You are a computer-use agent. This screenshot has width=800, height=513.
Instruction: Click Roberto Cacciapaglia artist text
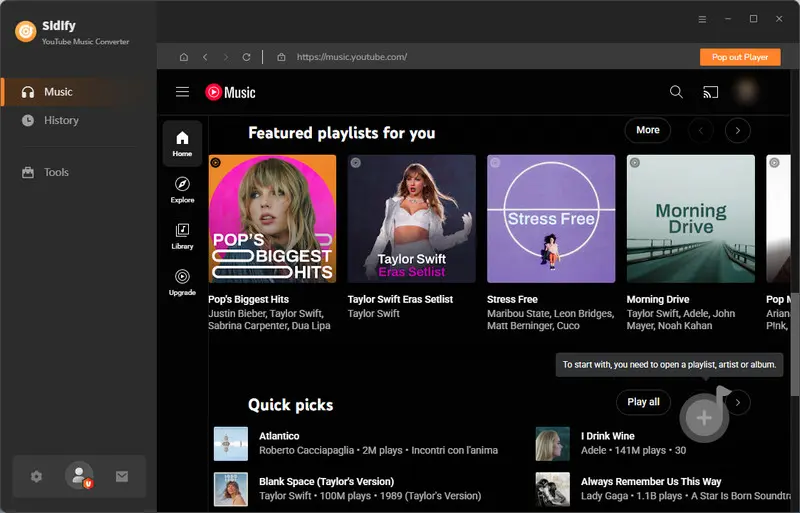[x=306, y=450]
